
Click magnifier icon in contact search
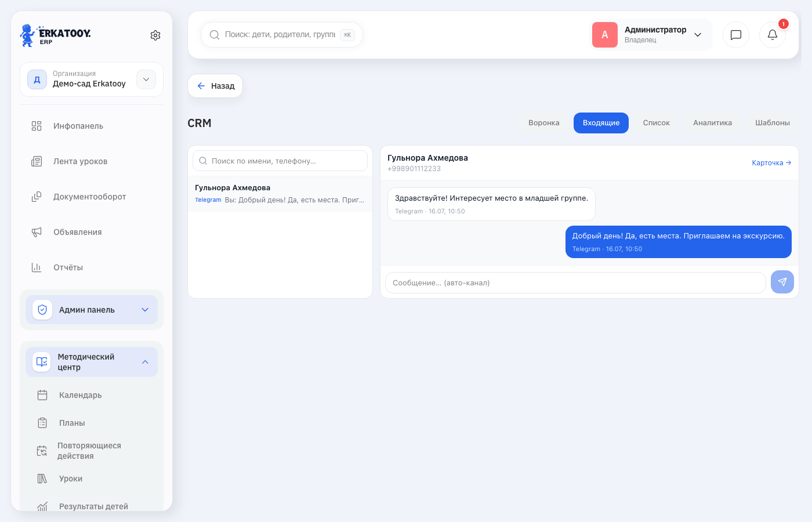[203, 161]
